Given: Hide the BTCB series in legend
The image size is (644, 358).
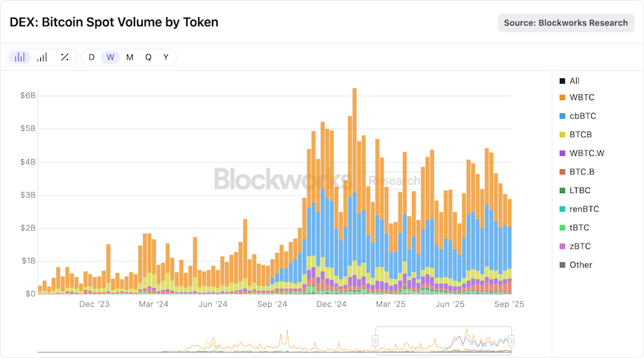Looking at the screenshot, I should [575, 135].
